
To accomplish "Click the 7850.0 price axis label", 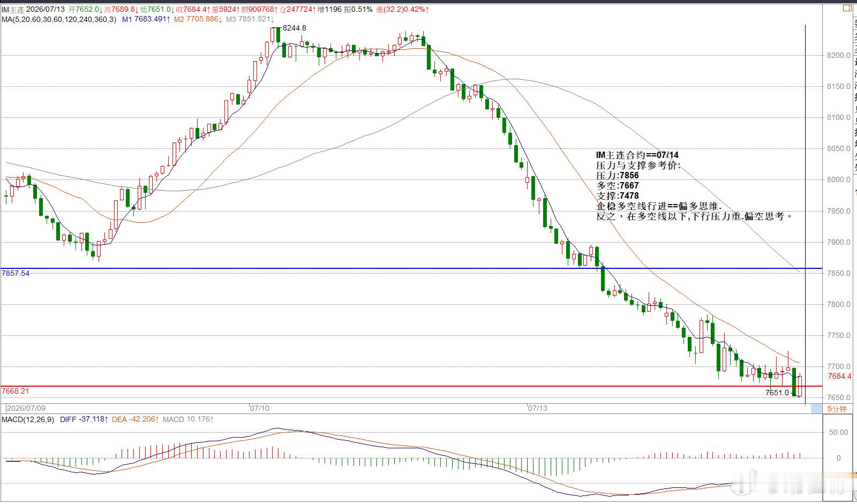I will 839,273.
